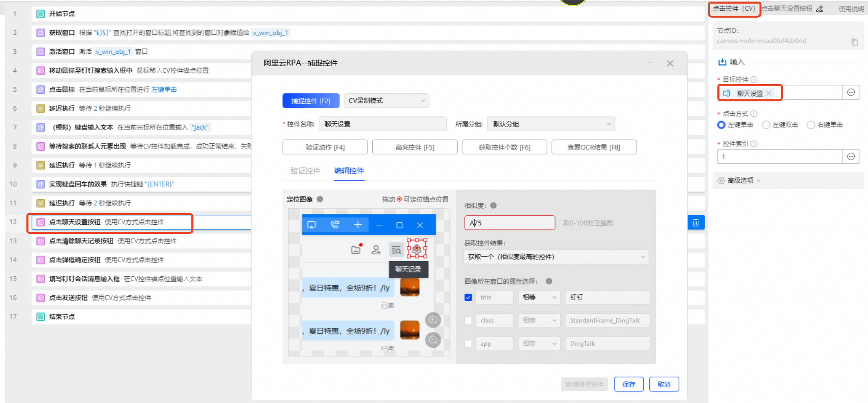This screenshot has width=868, height=403.
Task: Click the "Jack" value in keyboard input step
Action: (200, 127)
